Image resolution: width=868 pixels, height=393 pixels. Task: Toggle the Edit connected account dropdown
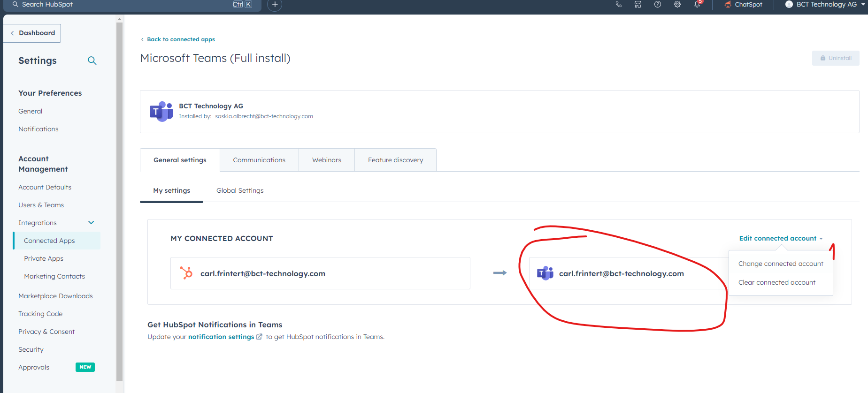(781, 238)
